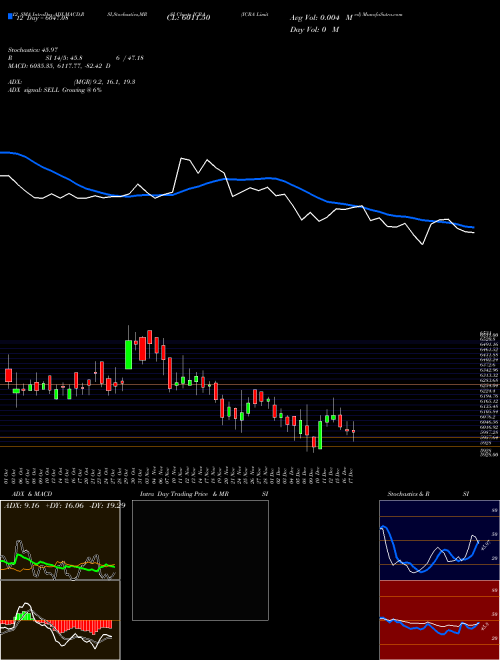Click the 6194.76 price axis label
This screenshot has height=660, width=500.
click(x=488, y=396)
